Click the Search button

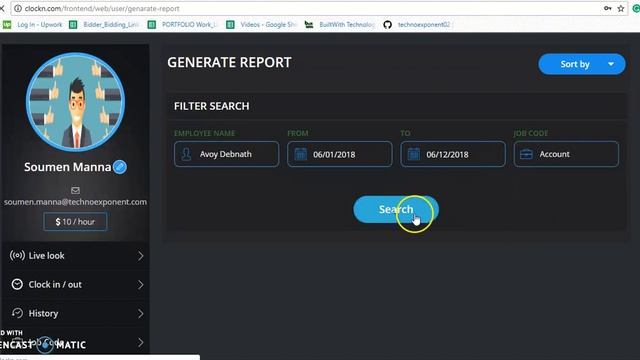396,209
